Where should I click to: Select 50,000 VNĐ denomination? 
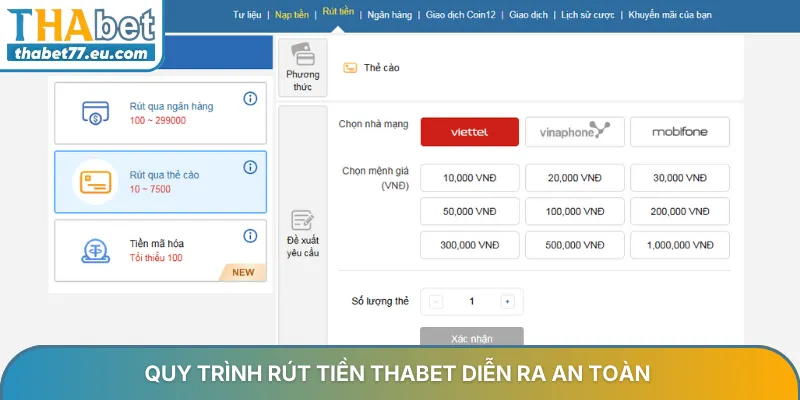[469, 211]
